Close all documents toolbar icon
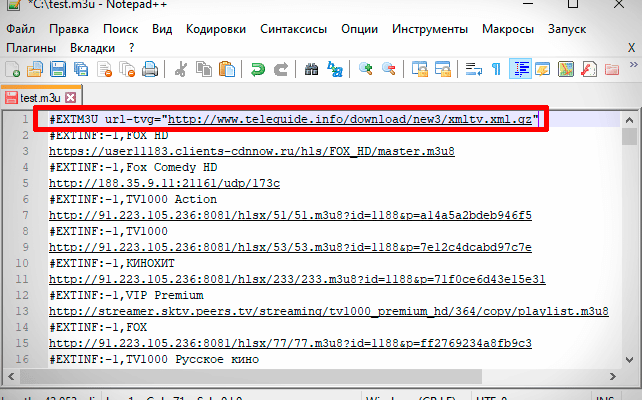The width and height of the screenshot is (642, 400). [x=127, y=69]
